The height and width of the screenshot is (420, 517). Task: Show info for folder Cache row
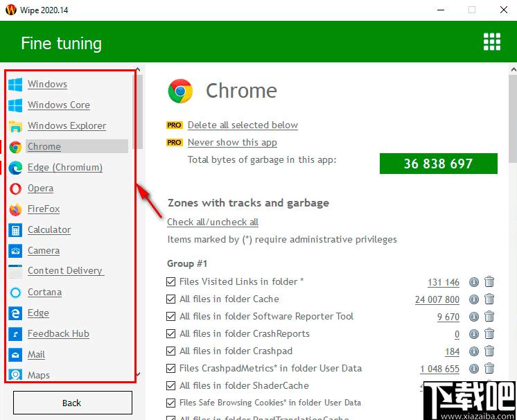coord(474,299)
